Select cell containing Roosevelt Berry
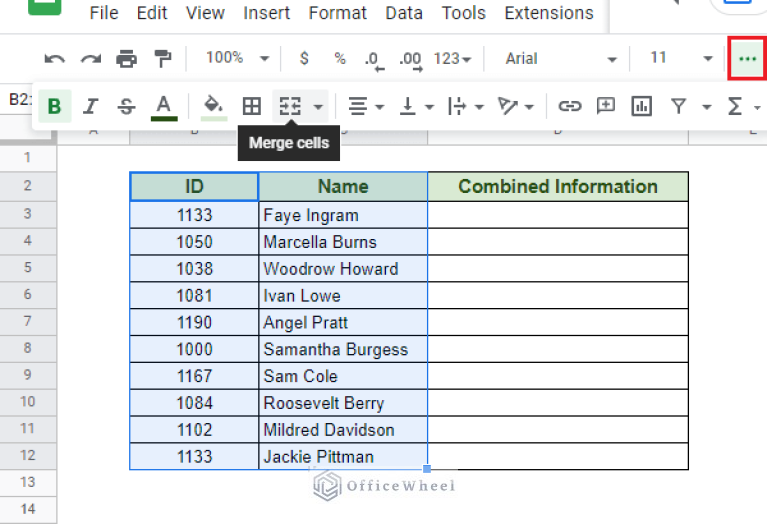The height and width of the screenshot is (524, 767). (x=343, y=403)
